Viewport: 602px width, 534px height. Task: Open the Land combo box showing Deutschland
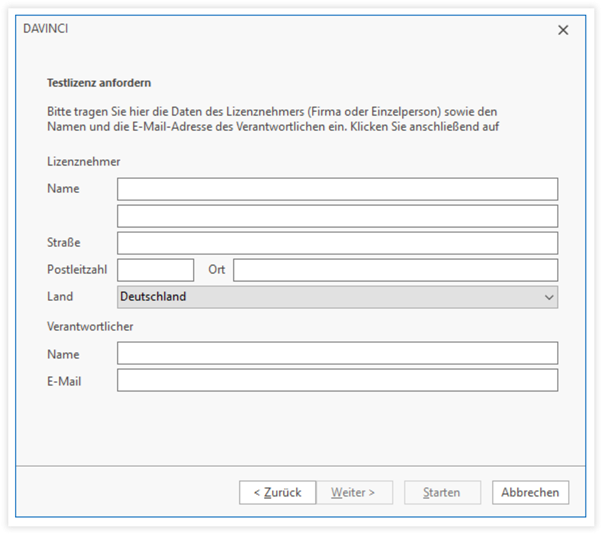[x=330, y=297]
